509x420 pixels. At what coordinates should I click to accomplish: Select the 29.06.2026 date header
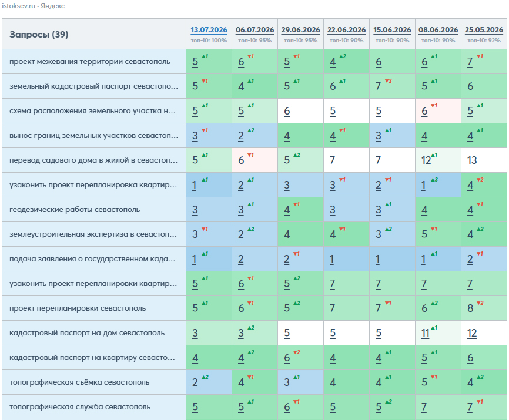300,30
